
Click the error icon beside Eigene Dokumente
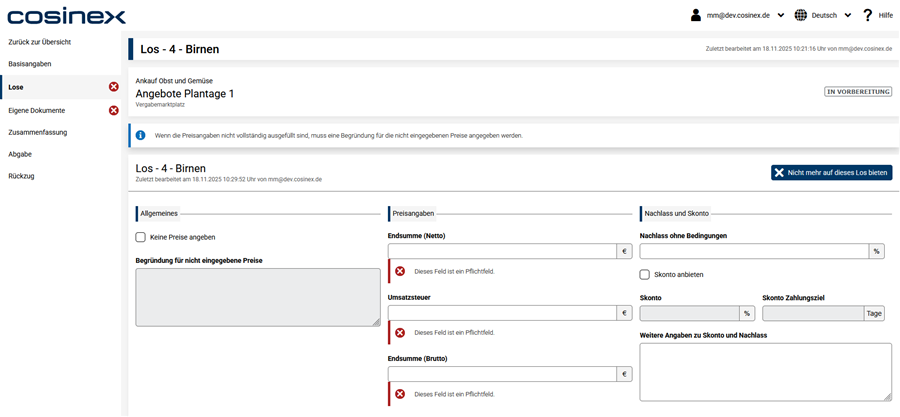113,110
